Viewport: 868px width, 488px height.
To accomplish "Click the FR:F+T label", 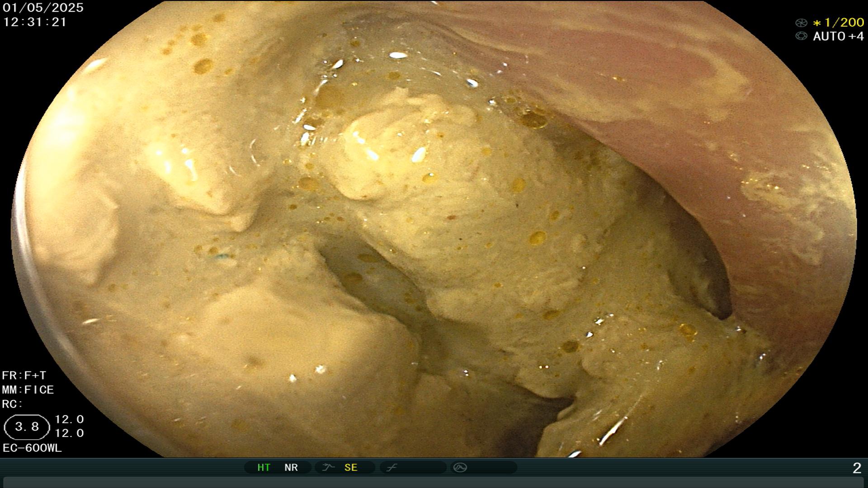I will (x=24, y=375).
